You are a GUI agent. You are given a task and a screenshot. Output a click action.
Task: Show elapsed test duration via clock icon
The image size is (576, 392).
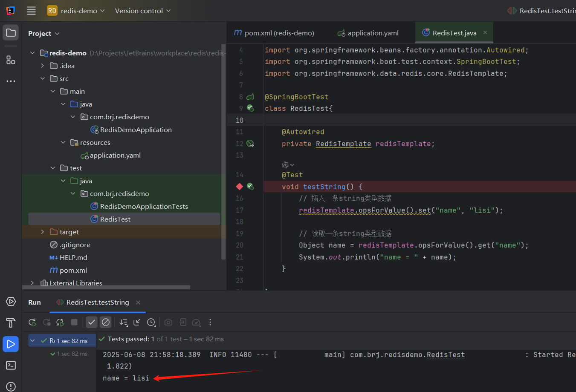pos(151,323)
